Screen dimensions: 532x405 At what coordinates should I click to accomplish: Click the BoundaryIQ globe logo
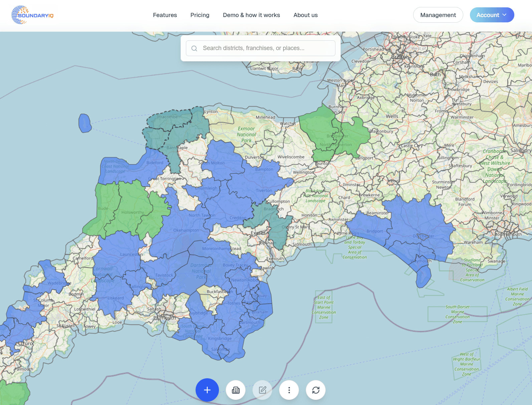32,15
